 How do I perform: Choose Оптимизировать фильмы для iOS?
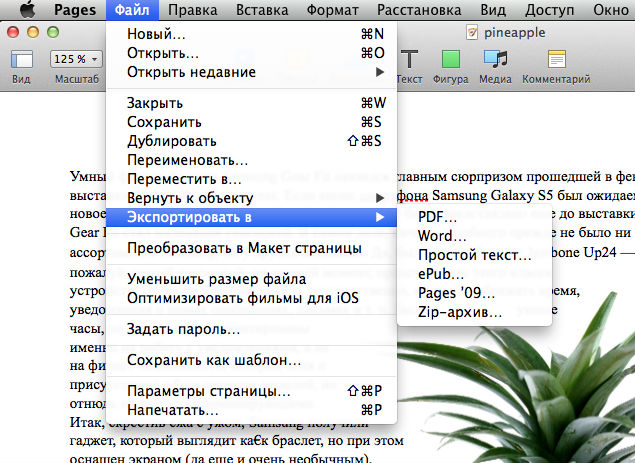point(251,298)
